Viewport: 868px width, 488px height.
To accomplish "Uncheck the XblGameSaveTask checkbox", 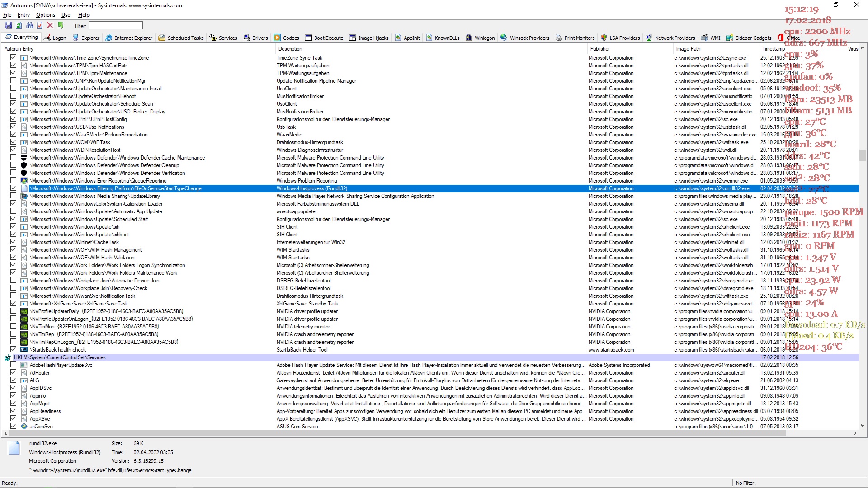I will [13, 303].
